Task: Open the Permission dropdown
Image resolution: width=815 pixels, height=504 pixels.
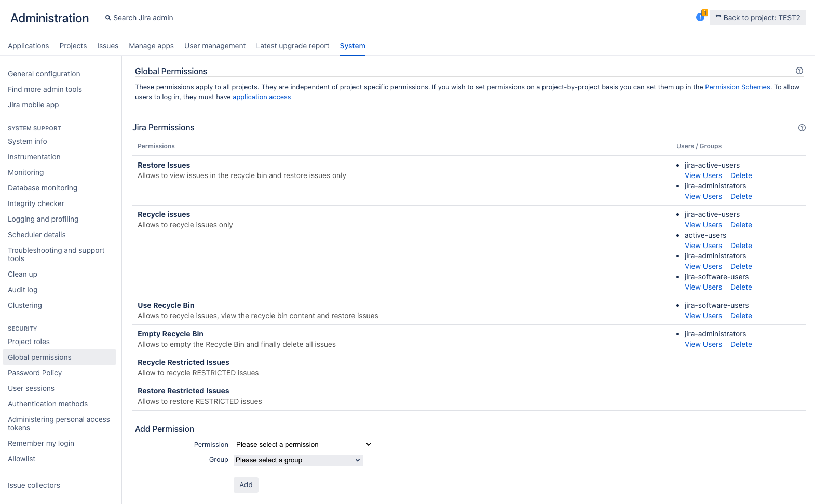Action: click(303, 444)
